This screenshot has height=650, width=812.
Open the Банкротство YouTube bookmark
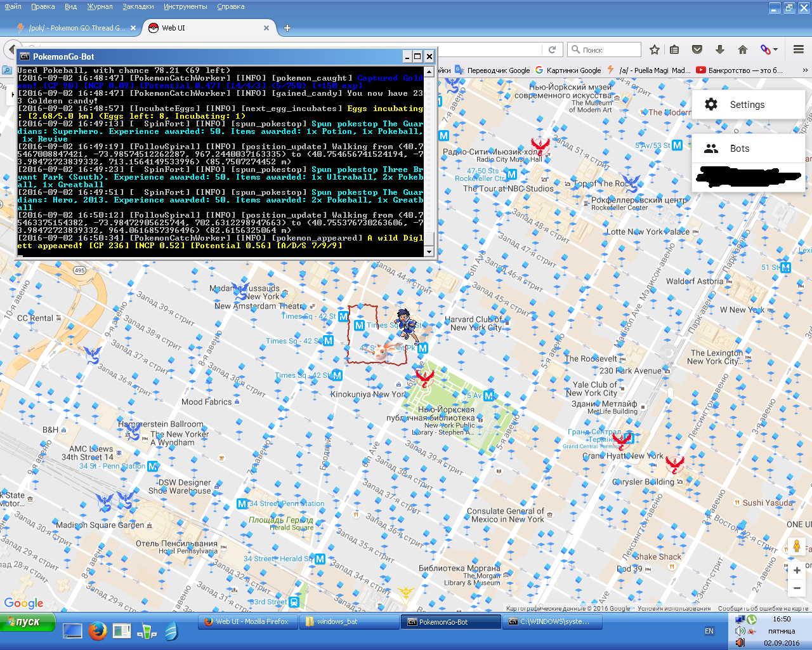click(x=740, y=70)
